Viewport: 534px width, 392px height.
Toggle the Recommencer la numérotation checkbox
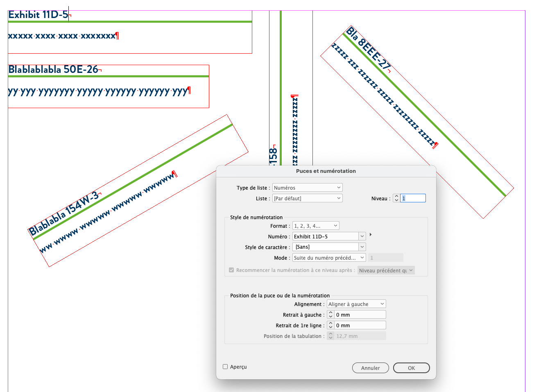coord(231,270)
